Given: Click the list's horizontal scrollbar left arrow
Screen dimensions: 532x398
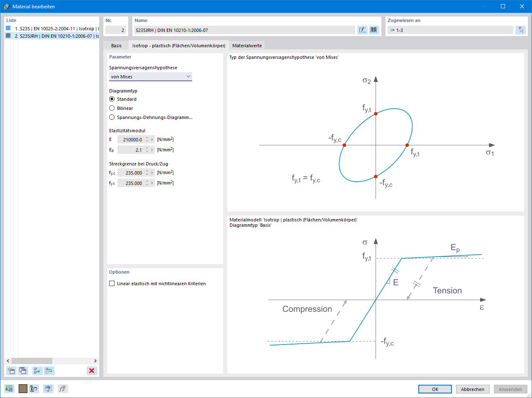Looking at the screenshot, I should 8,361.
